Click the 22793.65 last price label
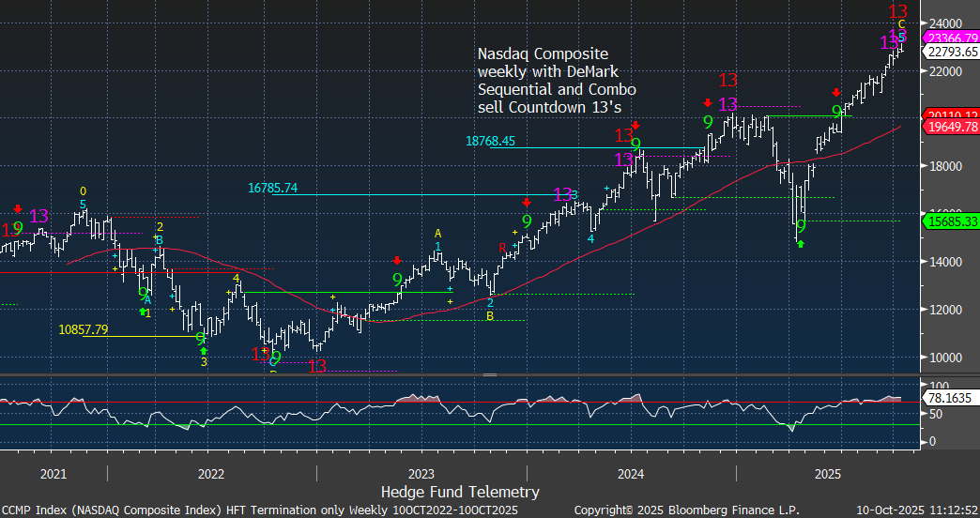Image resolution: width=980 pixels, height=518 pixels. [x=952, y=52]
